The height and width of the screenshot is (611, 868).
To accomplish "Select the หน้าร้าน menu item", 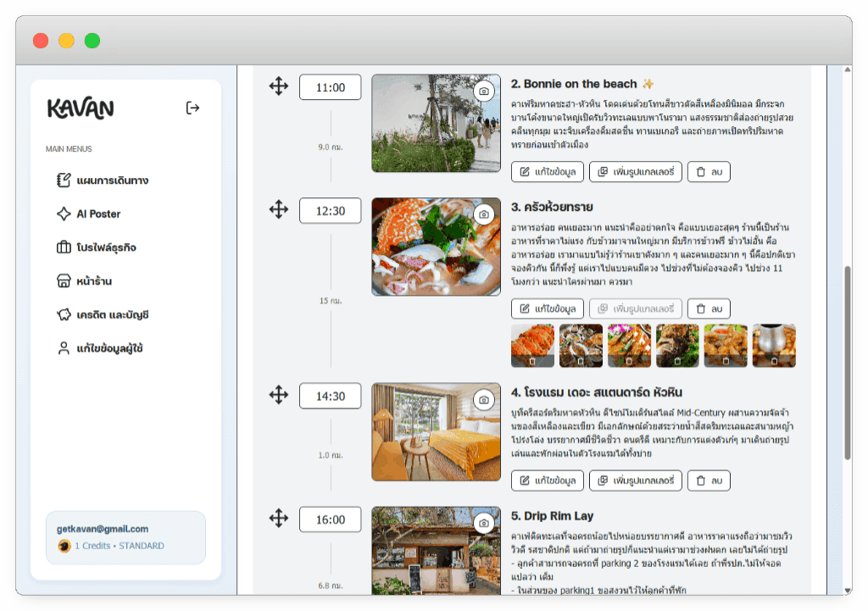I will 84,281.
